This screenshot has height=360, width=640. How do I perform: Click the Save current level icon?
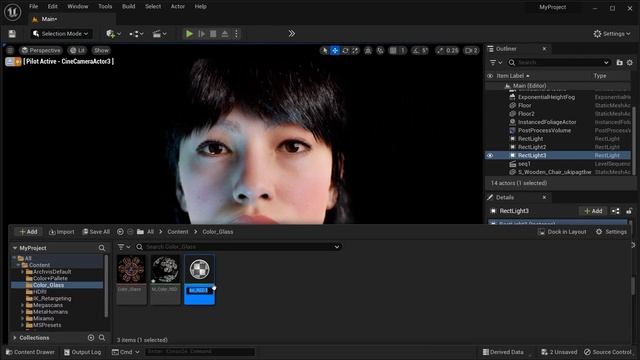[12, 34]
